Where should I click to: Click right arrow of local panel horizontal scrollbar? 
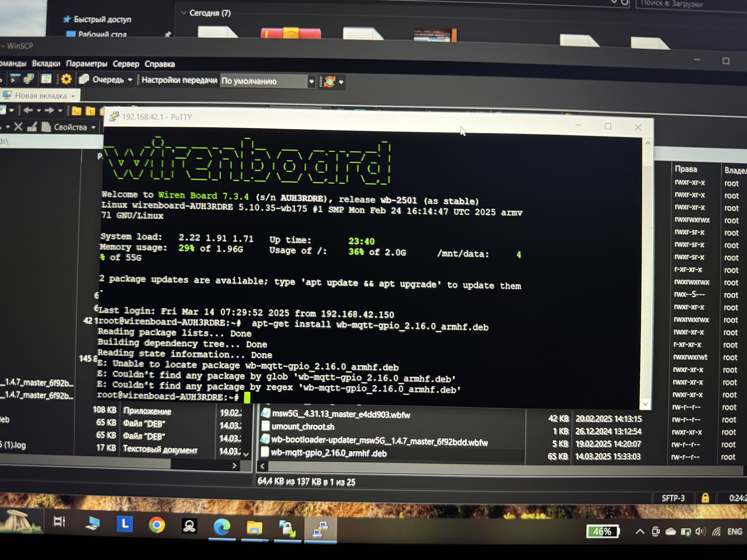click(234, 466)
